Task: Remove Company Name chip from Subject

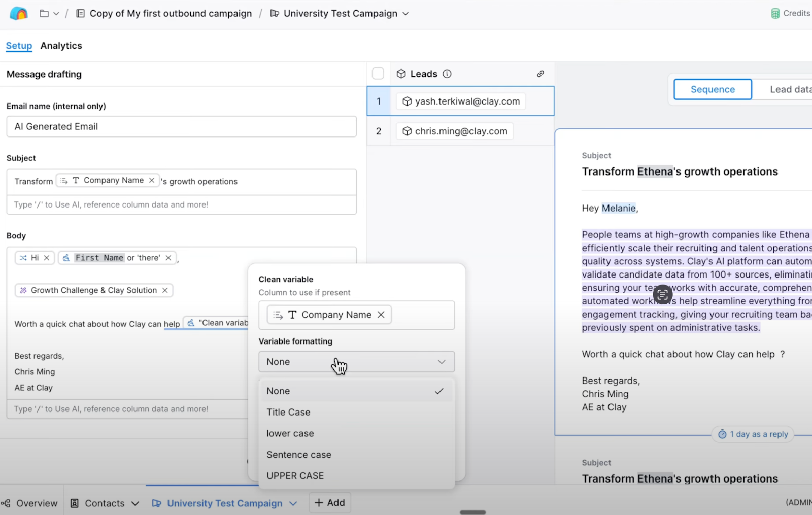Action: (x=151, y=180)
